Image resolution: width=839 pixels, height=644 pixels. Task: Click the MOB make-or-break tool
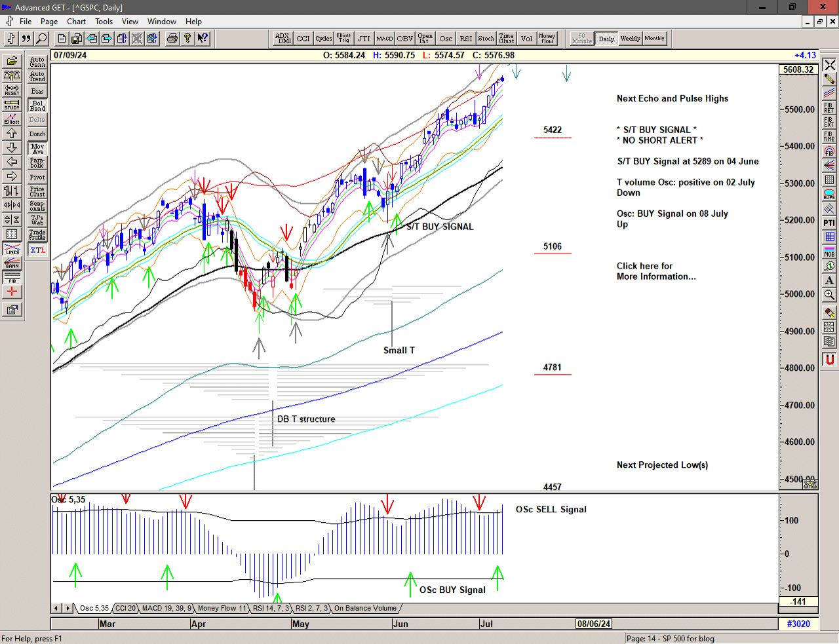pos(829,252)
